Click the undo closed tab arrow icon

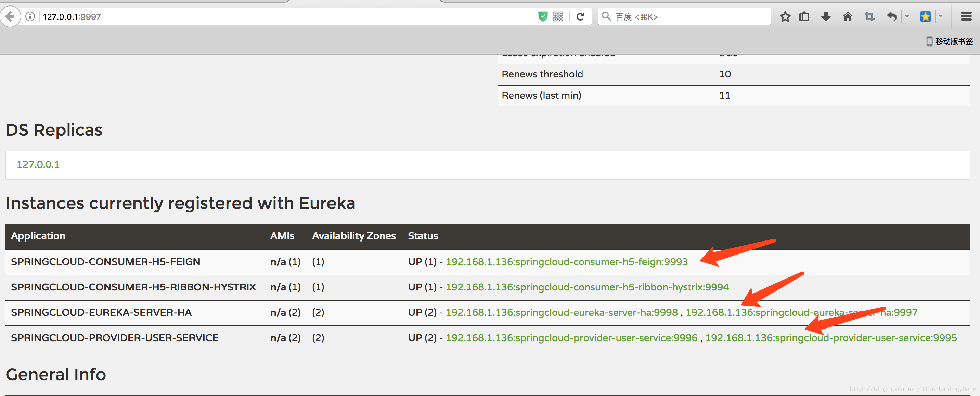pos(892,17)
